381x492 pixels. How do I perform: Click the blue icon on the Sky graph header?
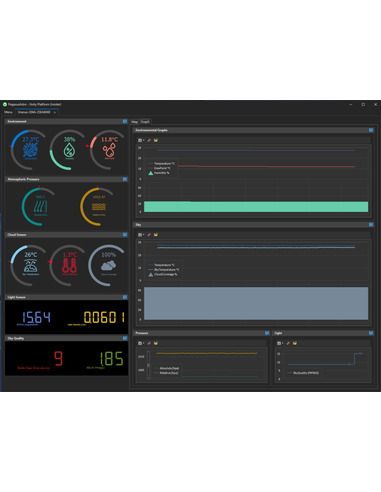(x=371, y=225)
